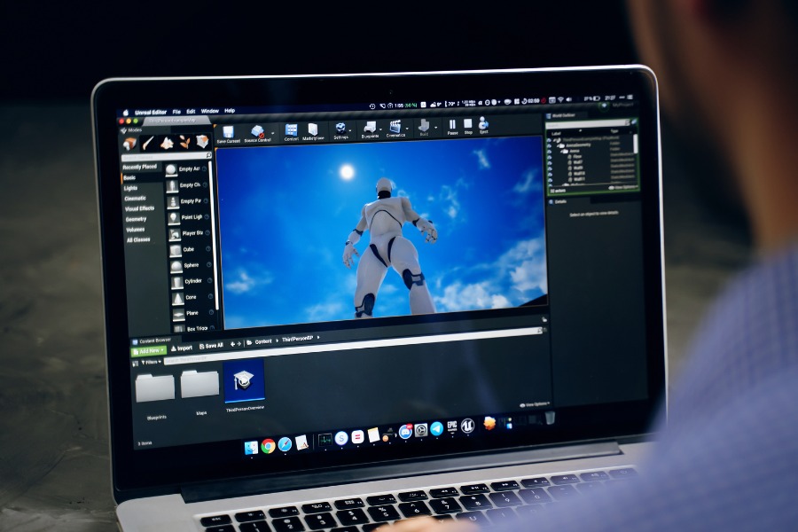Collapse the ArenaGeometry folder in World Outliner
The height and width of the screenshot is (532, 798).
point(559,145)
